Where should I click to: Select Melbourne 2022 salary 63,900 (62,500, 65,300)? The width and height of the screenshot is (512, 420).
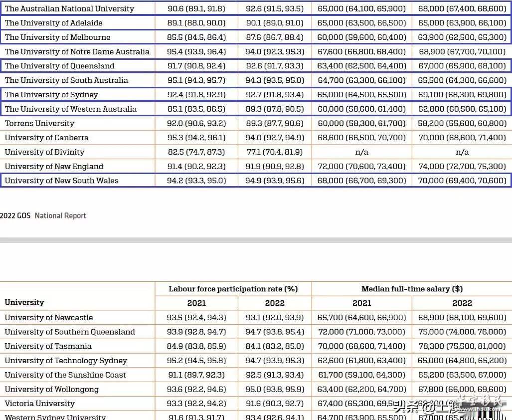(x=462, y=37)
